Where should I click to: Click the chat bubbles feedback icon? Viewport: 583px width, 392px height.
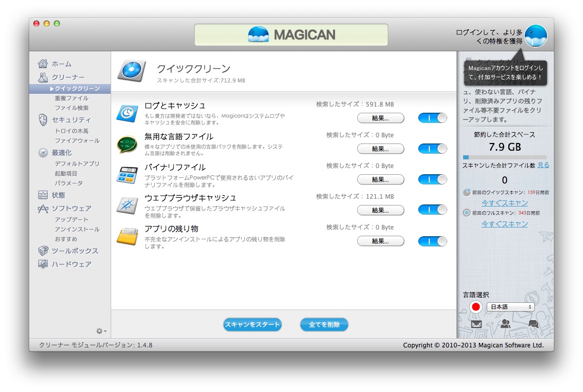tap(533, 324)
